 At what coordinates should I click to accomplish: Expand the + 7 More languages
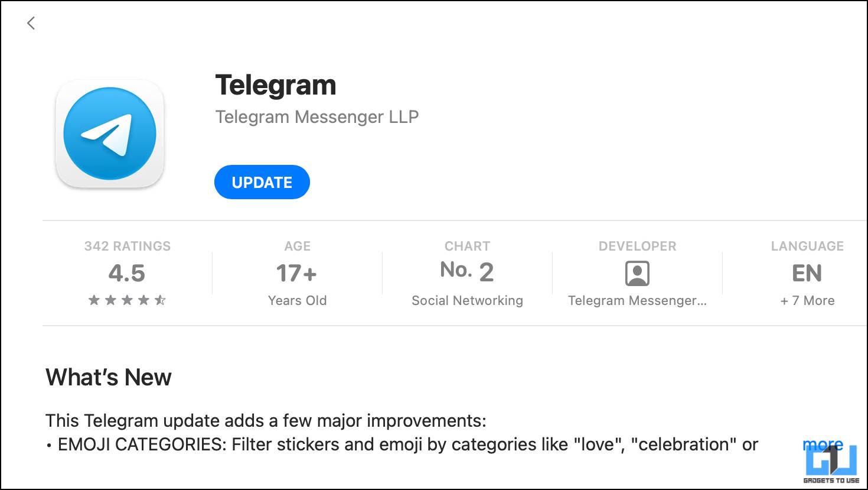coord(807,300)
